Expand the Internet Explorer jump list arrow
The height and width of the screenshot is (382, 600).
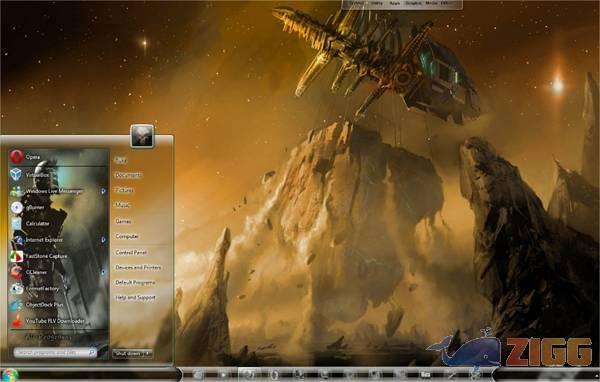tap(103, 240)
